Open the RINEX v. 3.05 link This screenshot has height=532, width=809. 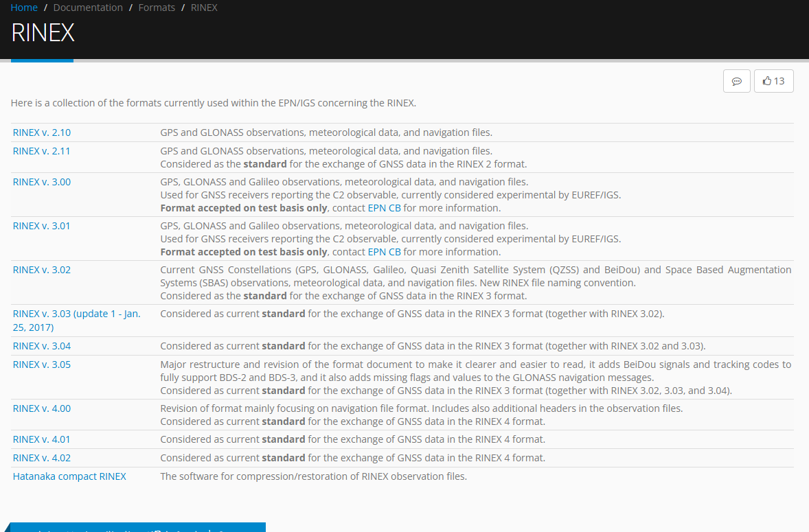[41, 365]
